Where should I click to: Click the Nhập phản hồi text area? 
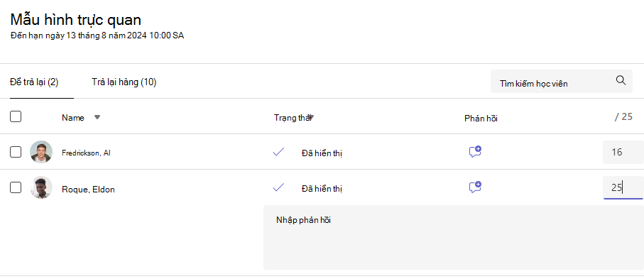[454, 238]
